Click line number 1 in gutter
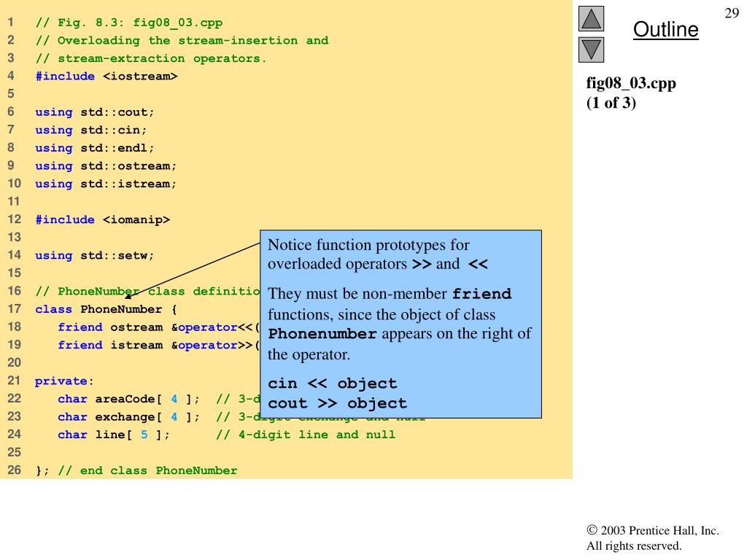Image resolution: width=747 pixels, height=560 pixels. (x=10, y=23)
